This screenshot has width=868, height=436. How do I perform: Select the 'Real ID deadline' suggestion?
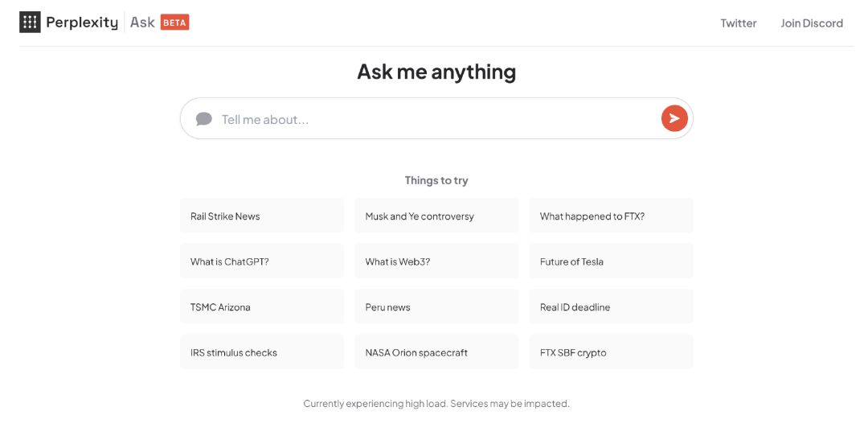tap(611, 307)
